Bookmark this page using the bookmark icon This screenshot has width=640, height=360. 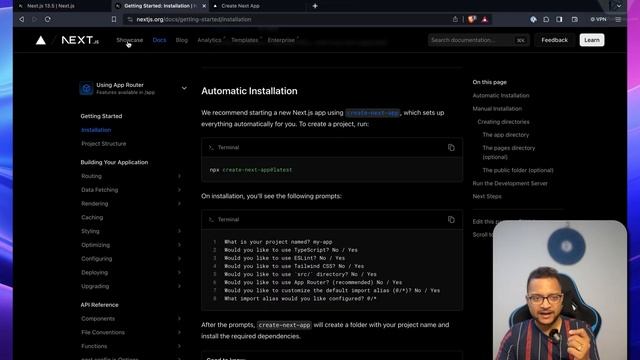pos(114,19)
